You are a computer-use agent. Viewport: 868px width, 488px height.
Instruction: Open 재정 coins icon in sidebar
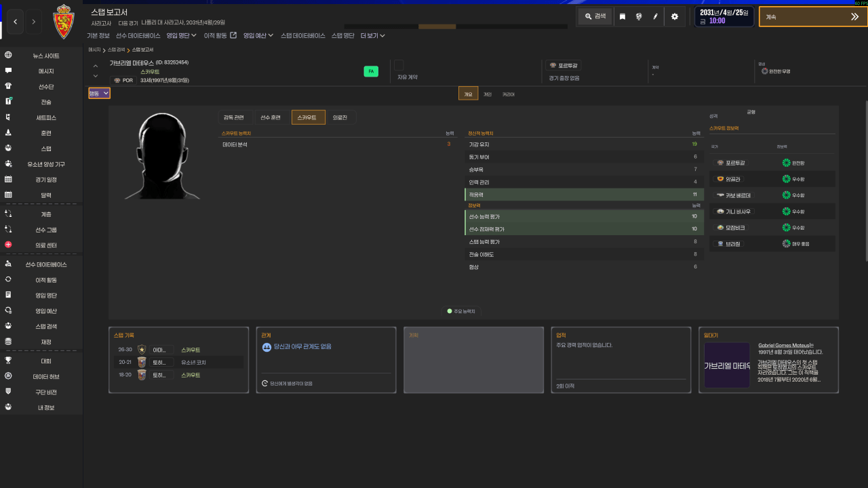coord(8,342)
